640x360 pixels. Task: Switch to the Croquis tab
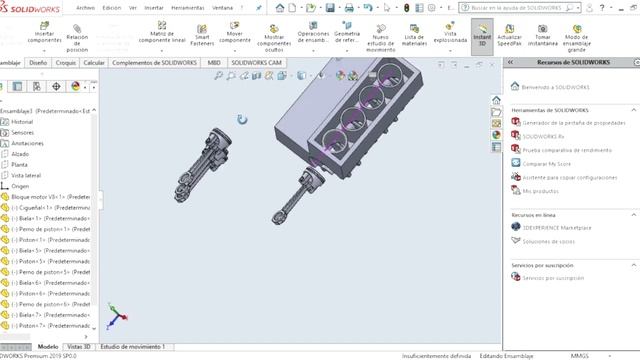66,63
